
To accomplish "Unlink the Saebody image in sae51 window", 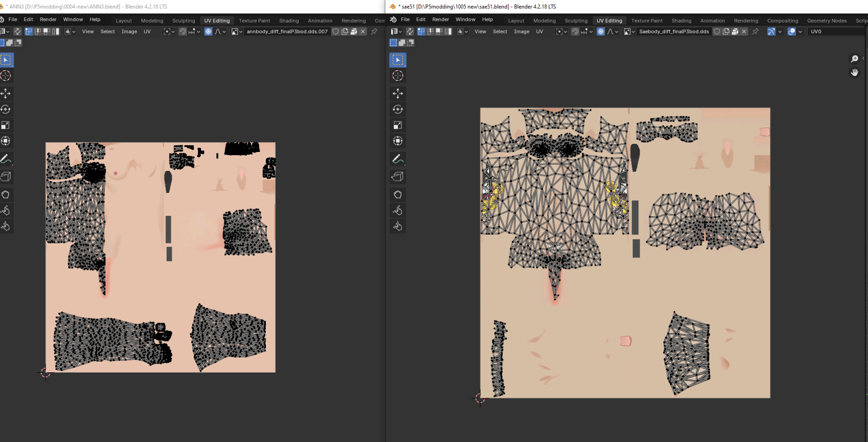I will click(744, 32).
